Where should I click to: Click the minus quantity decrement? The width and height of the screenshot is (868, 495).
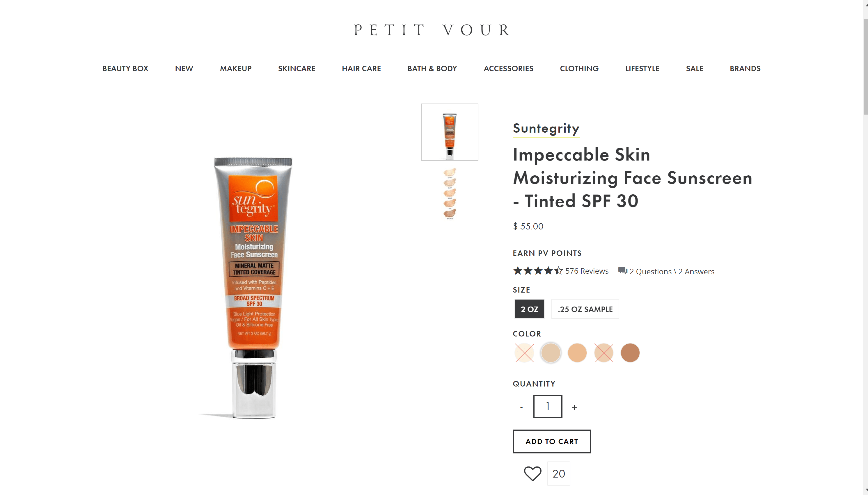pyautogui.click(x=521, y=407)
